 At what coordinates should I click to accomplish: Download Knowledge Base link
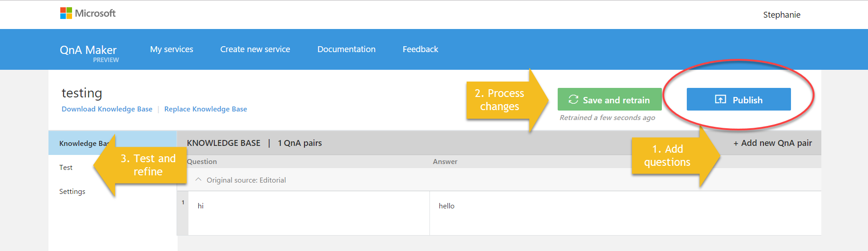(x=107, y=109)
